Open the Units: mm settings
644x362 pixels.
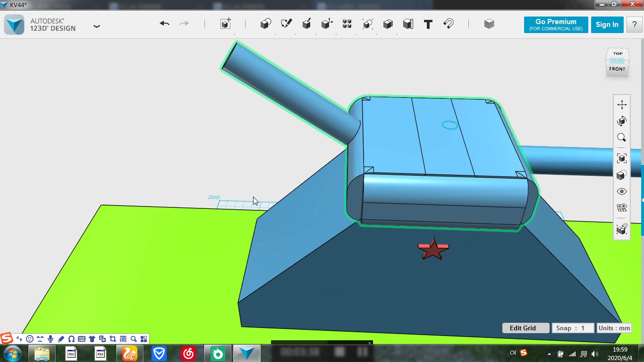pyautogui.click(x=614, y=328)
